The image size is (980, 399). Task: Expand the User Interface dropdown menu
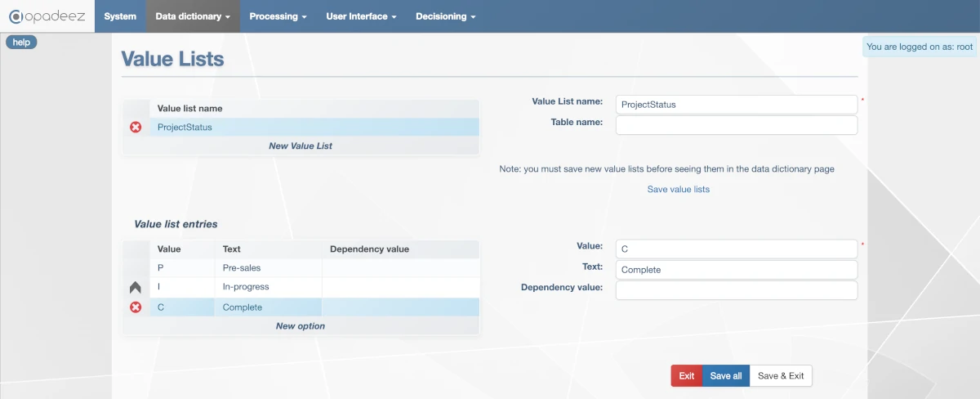coord(361,16)
